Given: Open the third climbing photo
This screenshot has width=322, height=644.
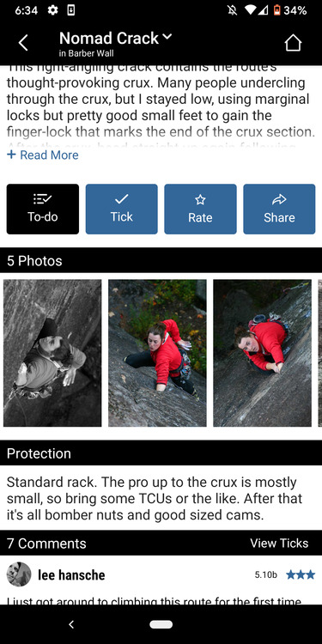Looking at the screenshot, I should click(x=262, y=353).
